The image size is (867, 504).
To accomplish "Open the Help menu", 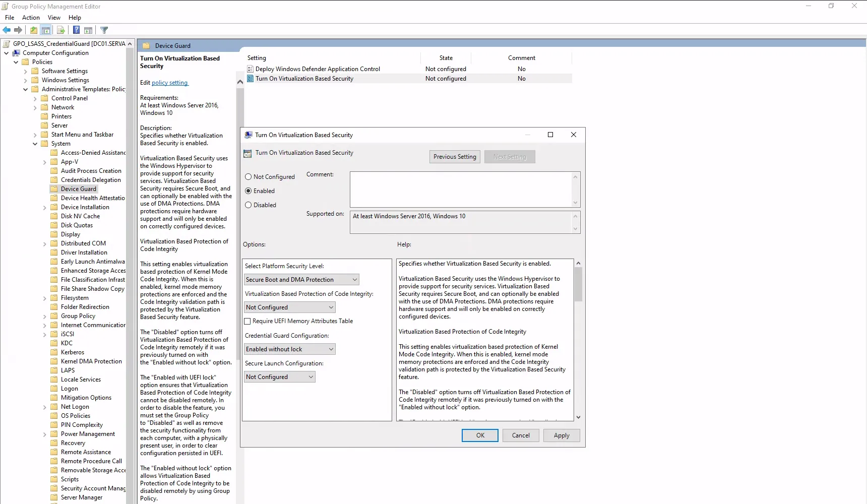I will coord(75,18).
